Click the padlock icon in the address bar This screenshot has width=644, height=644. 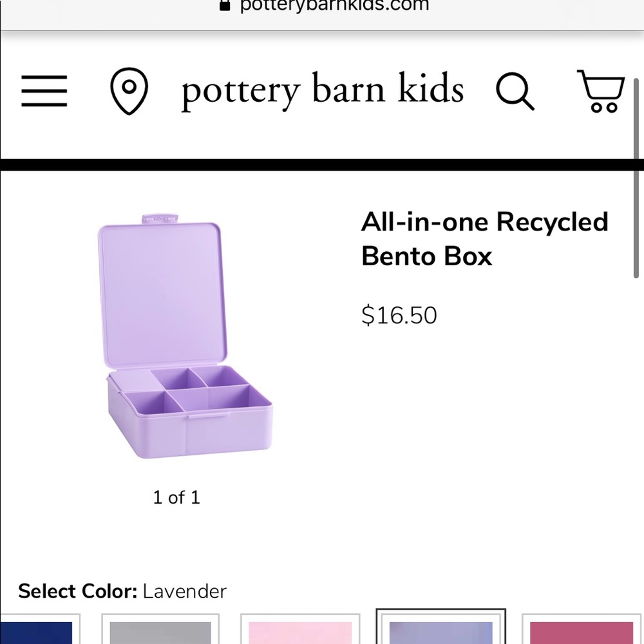(224, 5)
